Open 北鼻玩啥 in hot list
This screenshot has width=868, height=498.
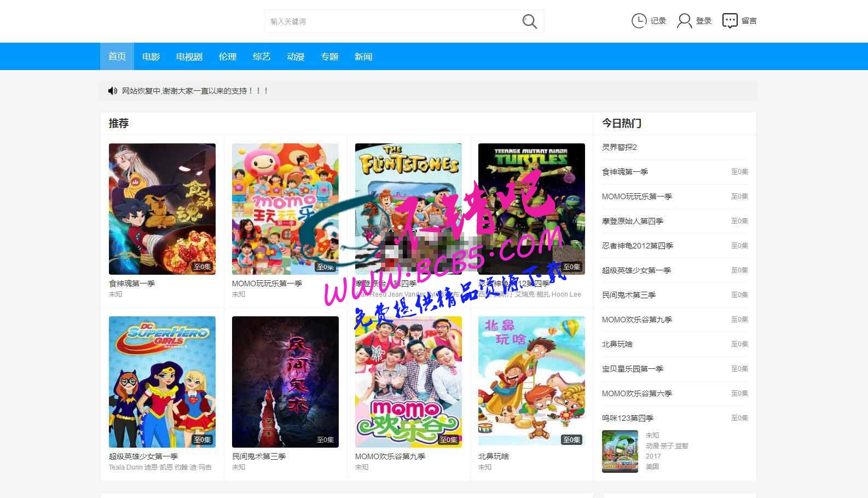[x=617, y=344]
